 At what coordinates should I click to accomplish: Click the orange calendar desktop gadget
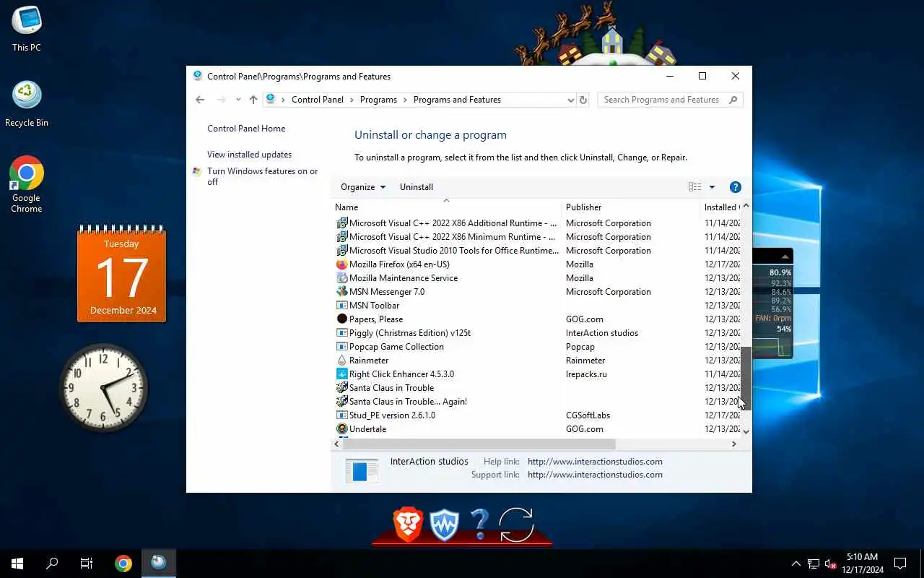[x=122, y=273]
